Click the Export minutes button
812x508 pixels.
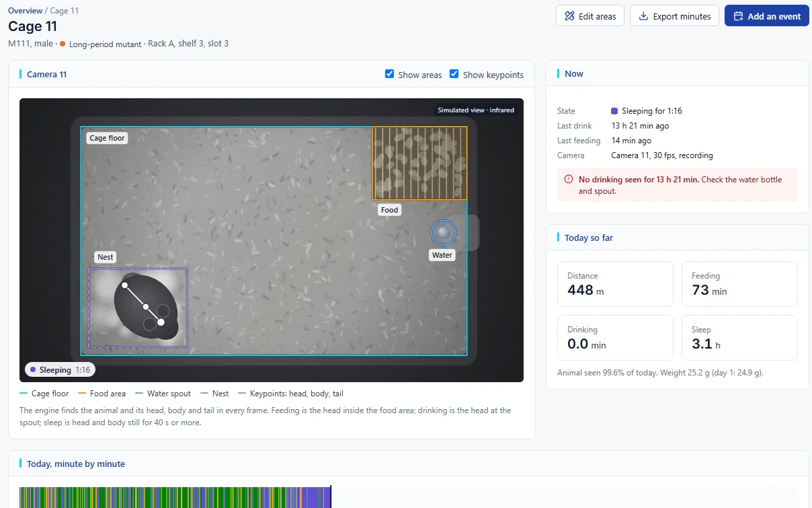[x=674, y=16]
